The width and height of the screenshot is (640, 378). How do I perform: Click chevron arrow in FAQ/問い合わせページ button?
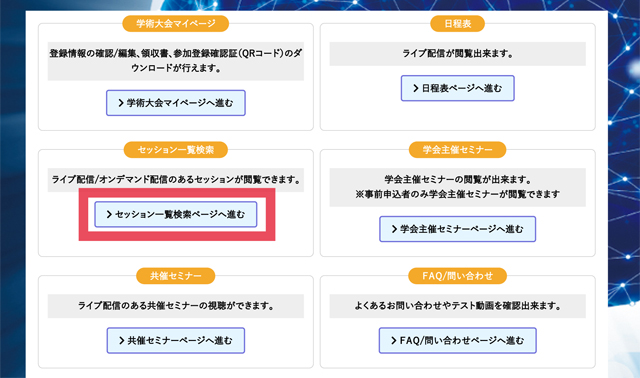click(393, 340)
